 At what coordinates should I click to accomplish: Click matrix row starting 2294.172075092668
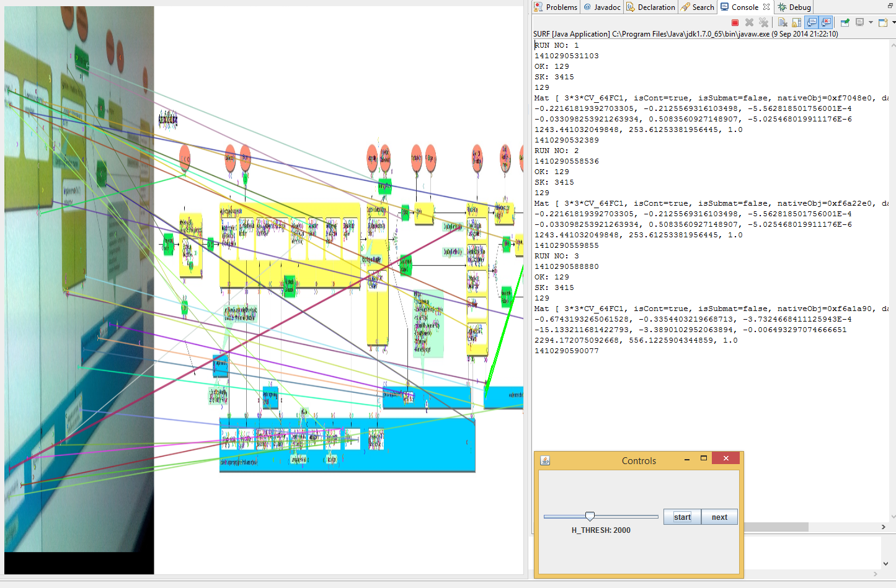(636, 340)
